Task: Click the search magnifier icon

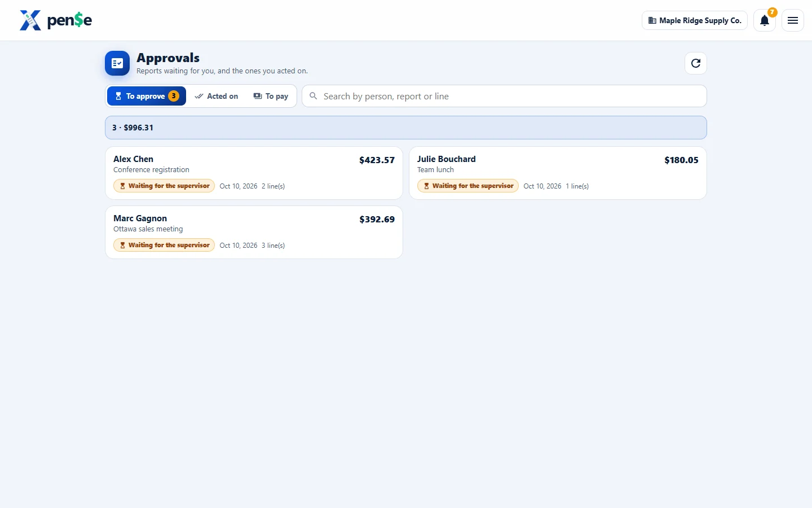Action: click(x=314, y=96)
